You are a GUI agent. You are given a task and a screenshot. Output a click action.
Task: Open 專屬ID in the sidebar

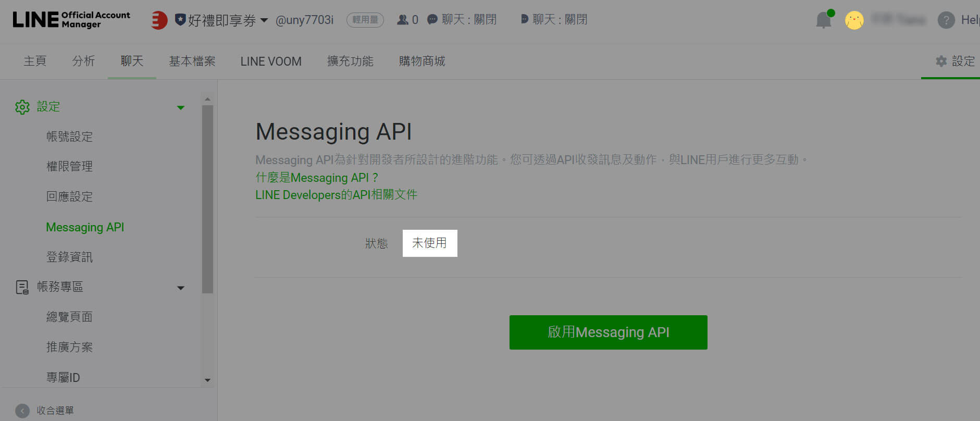pyautogui.click(x=63, y=377)
